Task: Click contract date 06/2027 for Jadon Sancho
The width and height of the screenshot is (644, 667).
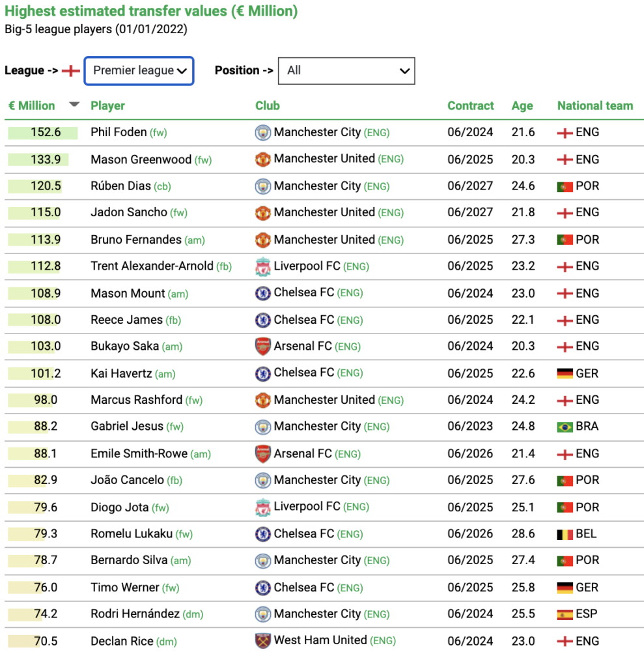Action: (x=470, y=212)
